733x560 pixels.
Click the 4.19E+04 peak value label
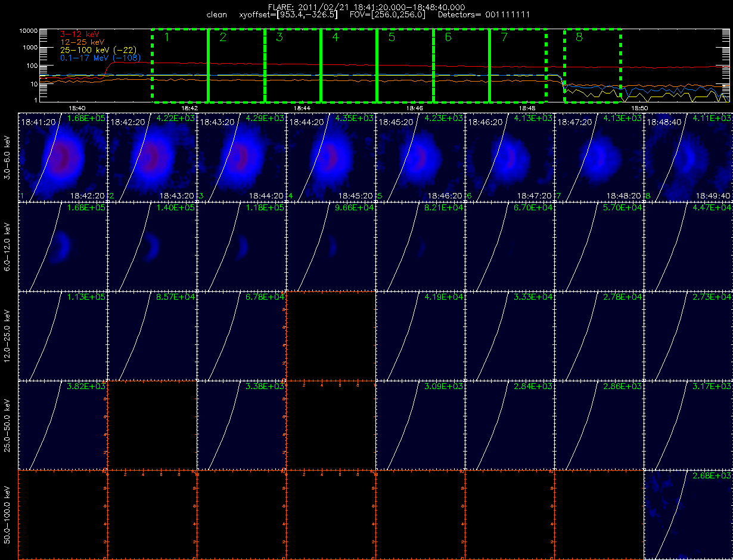445,297
